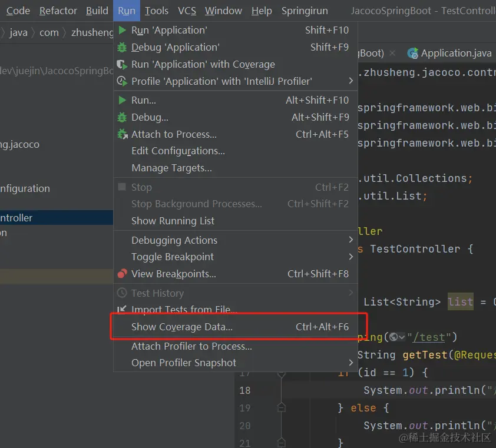Open the Springirun menu

click(305, 11)
